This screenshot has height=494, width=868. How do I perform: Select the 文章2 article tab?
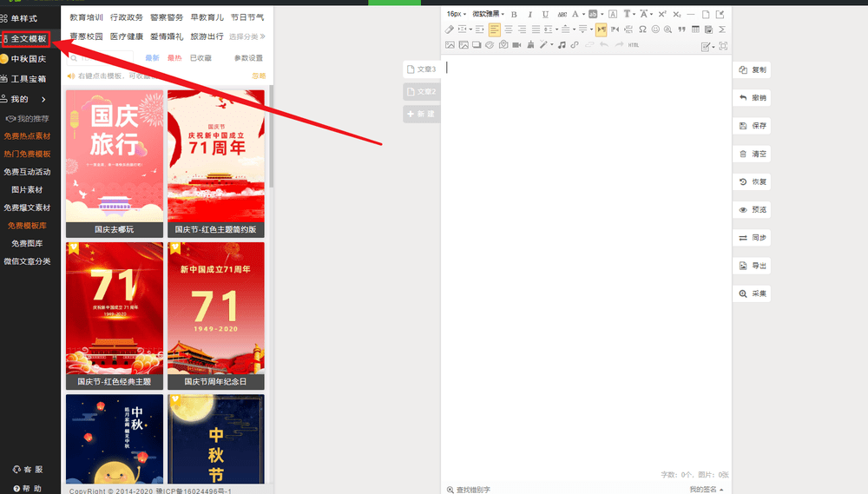[x=422, y=91]
